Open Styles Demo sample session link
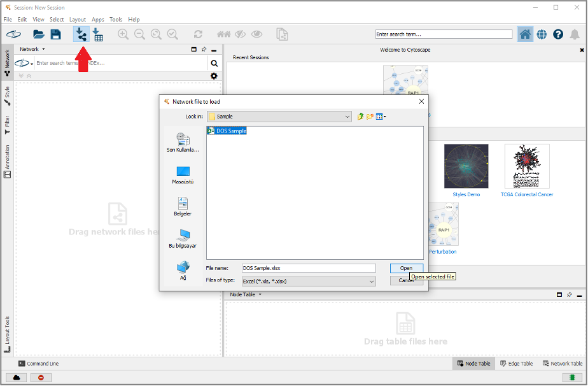The height and width of the screenshot is (386, 588). point(466,194)
